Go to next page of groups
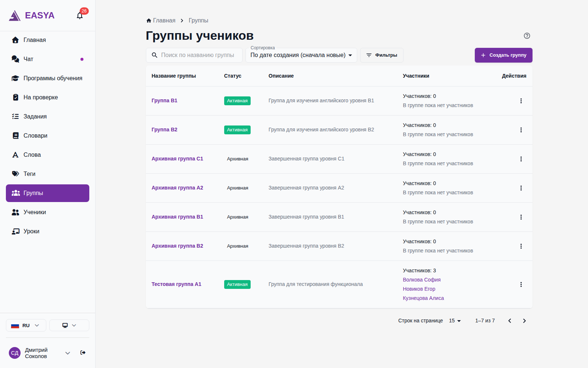 [524, 321]
